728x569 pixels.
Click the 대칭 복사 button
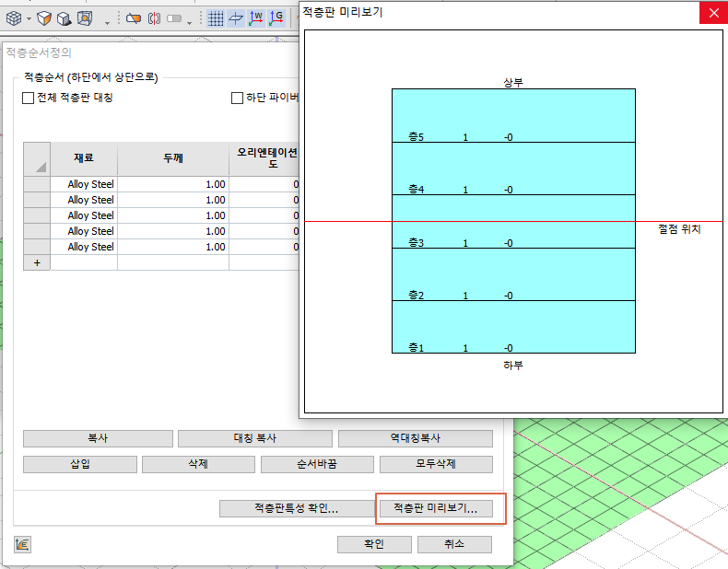tap(255, 438)
